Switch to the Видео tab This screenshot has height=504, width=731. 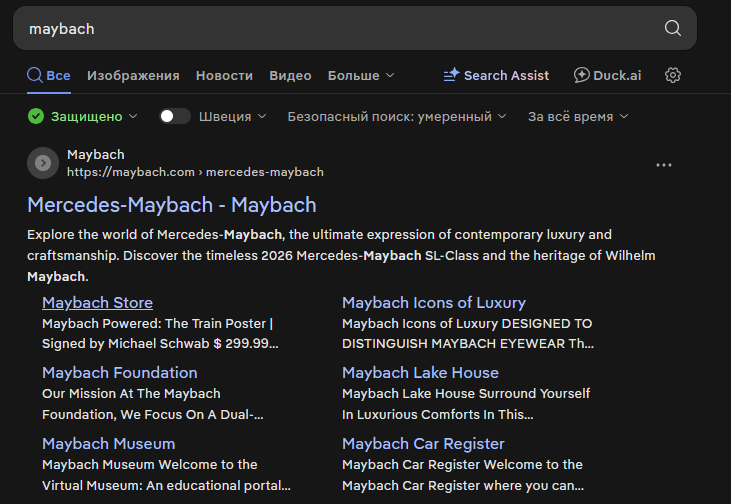click(x=290, y=75)
